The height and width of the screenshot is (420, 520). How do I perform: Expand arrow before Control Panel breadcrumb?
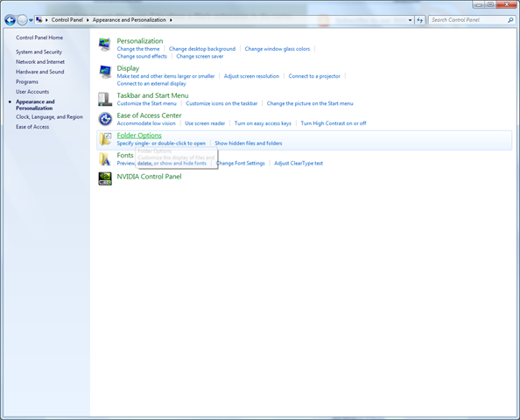(x=46, y=20)
